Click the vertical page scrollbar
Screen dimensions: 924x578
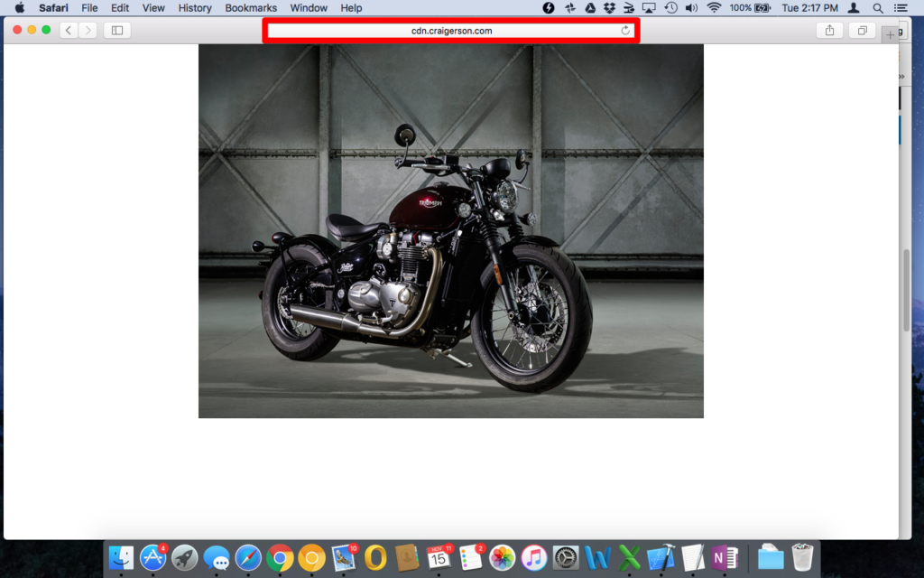(x=906, y=289)
